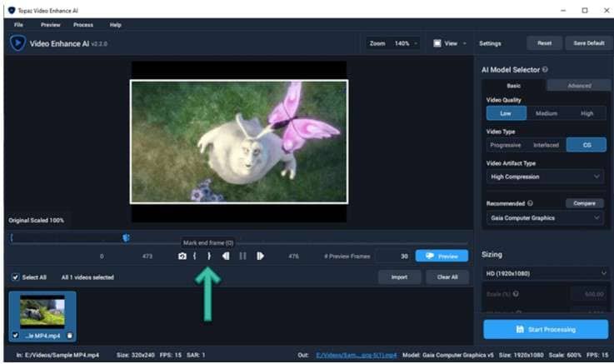Click the Start Processing button
This screenshot has width=614, height=364.
pos(546,330)
